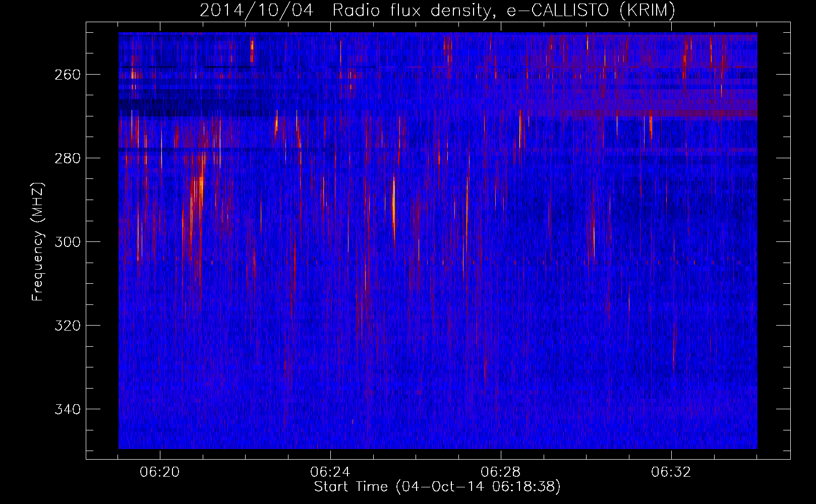Click the 'Frequency (MHZ)' axis label
The width and height of the screenshot is (816, 504).
point(38,241)
